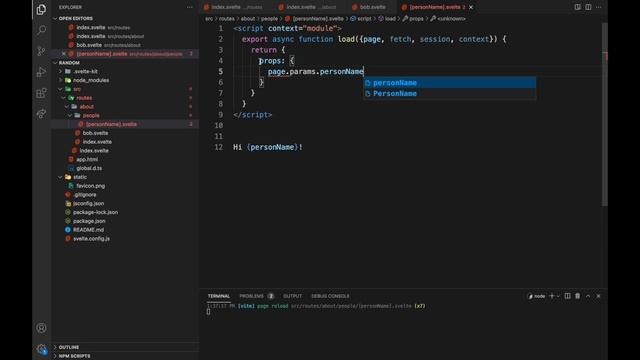Open the Run and Debug view
640x360 pixels.
[x=41, y=72]
